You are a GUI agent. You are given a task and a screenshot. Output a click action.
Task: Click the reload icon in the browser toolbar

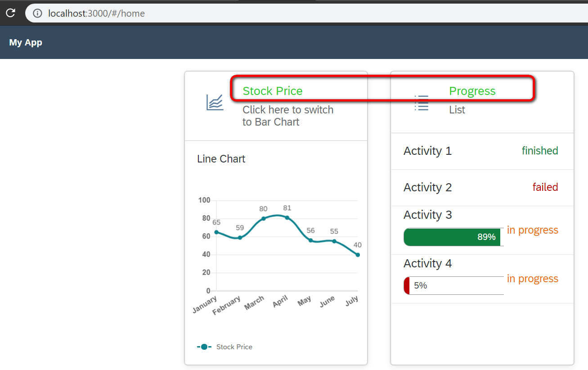10,13
